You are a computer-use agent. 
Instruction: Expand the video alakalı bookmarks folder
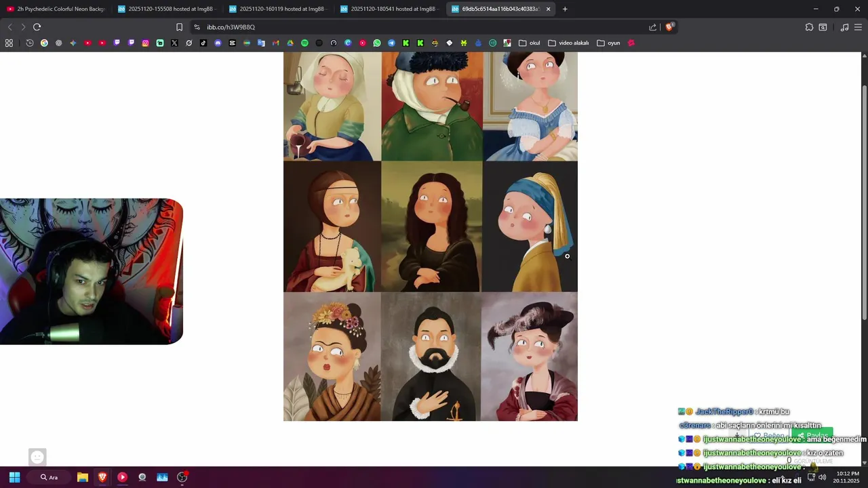pyautogui.click(x=568, y=43)
